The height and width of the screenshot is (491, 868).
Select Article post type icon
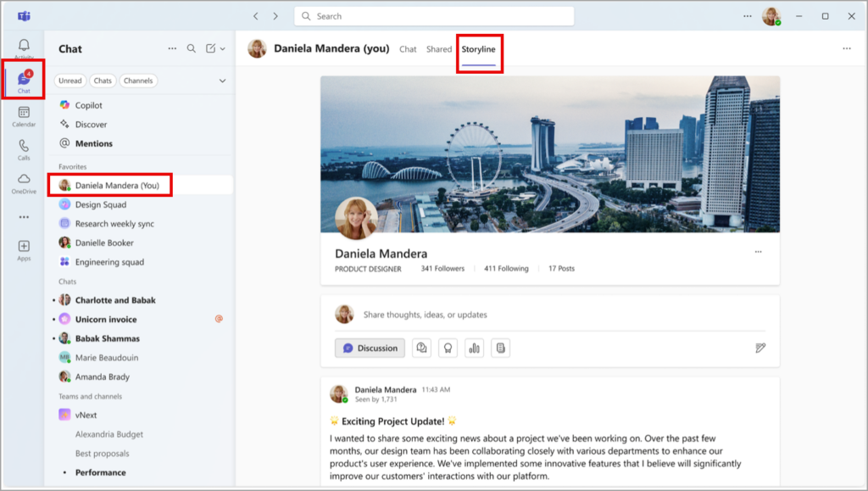point(500,349)
